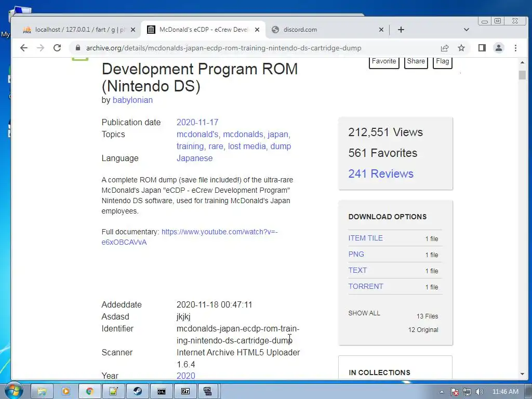Flag this item
The image size is (532, 399).
click(443, 62)
